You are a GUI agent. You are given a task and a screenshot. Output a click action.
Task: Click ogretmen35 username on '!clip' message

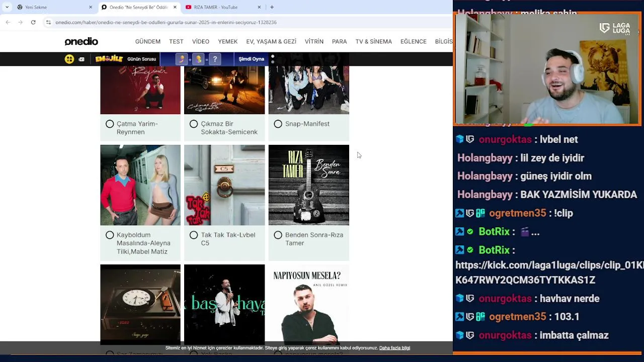(517, 213)
